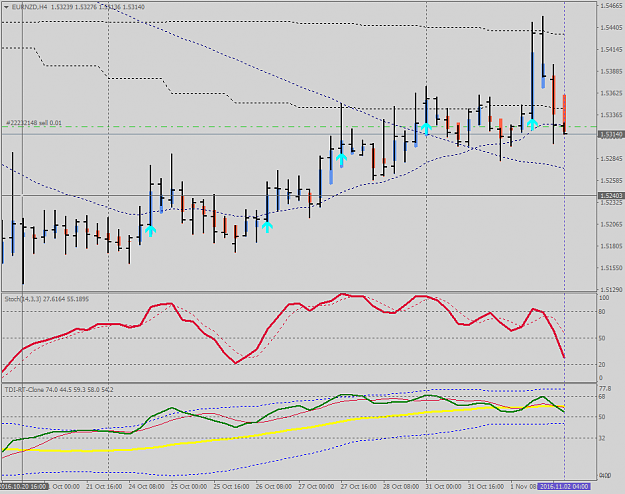The image size is (625, 494).
Task: Open the chart menu triangle beside EURNZD,H4
Action: tap(6, 7)
